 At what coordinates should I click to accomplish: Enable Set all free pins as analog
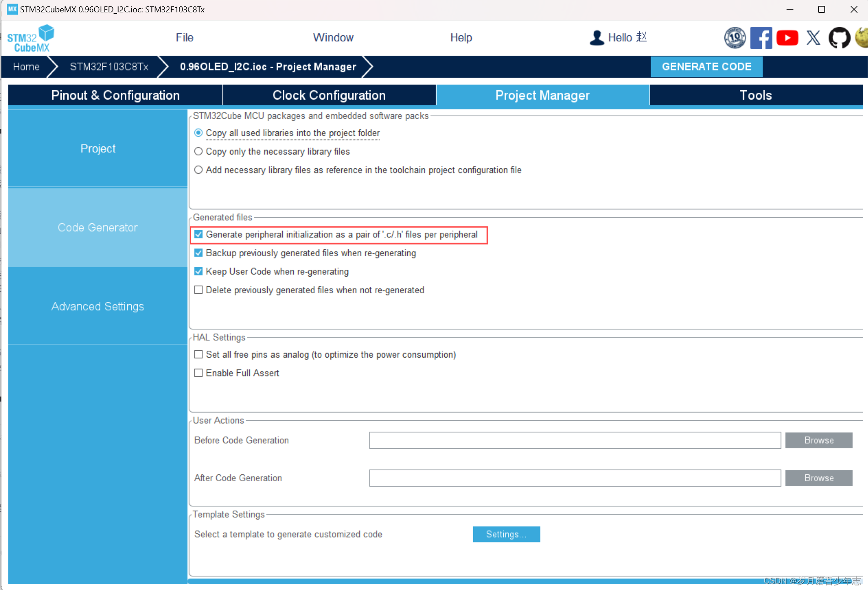pos(198,354)
